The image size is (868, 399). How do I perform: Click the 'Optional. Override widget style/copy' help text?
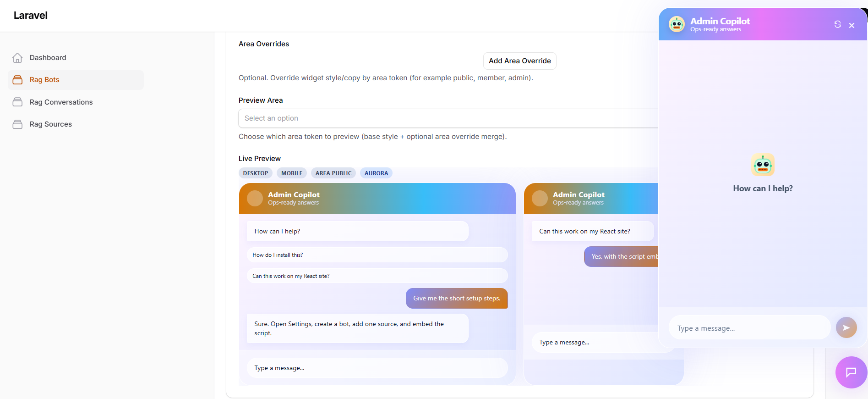386,78
